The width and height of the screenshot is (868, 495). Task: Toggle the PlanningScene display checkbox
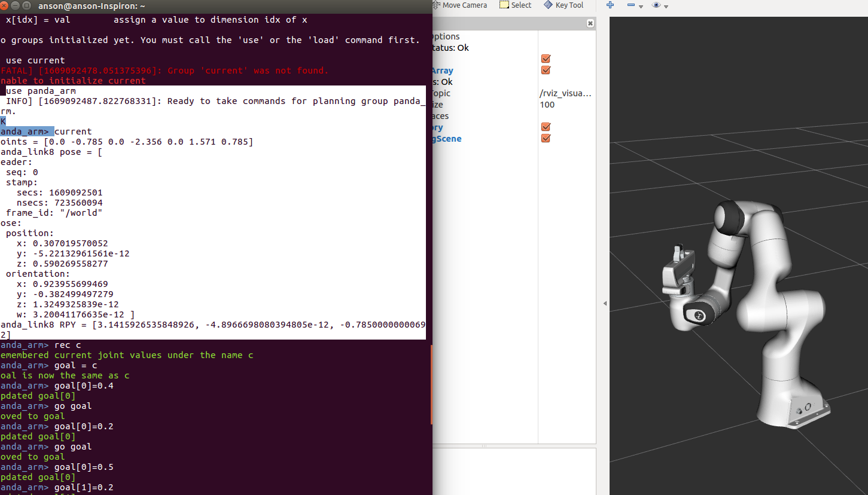pos(546,138)
